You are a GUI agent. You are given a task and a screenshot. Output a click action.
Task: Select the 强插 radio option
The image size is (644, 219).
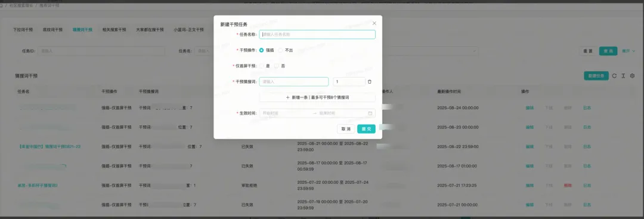[x=262, y=50]
